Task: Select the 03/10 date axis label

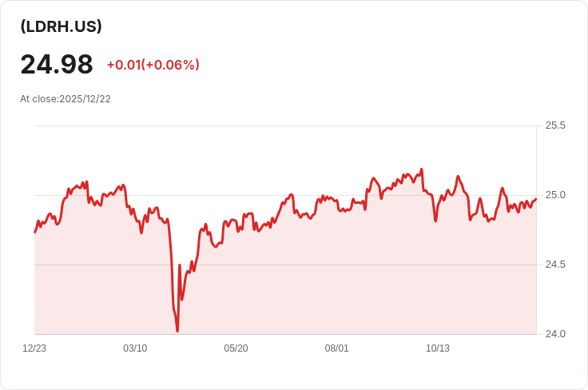Action: [x=135, y=348]
